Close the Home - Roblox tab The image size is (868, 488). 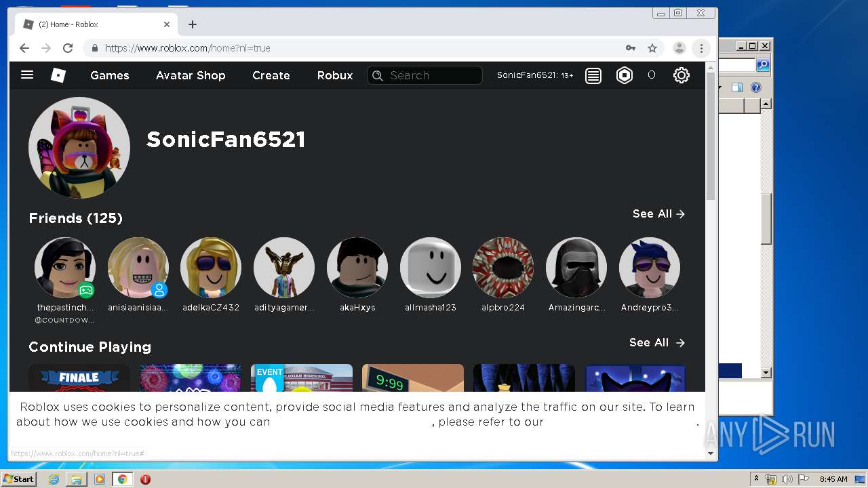[167, 24]
